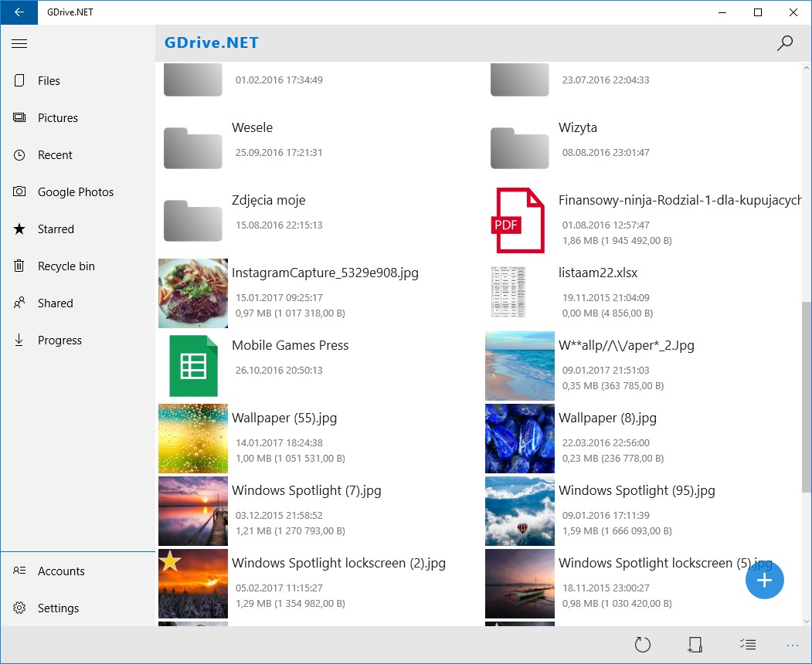Click the Windows Spotlight (7).jpg sunset thumbnail
812x664 pixels.
tap(192, 510)
